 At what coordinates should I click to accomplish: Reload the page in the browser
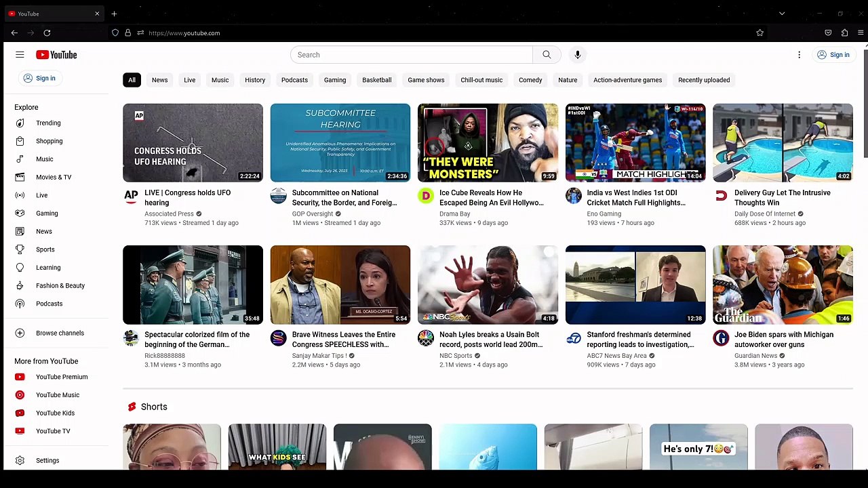47,33
